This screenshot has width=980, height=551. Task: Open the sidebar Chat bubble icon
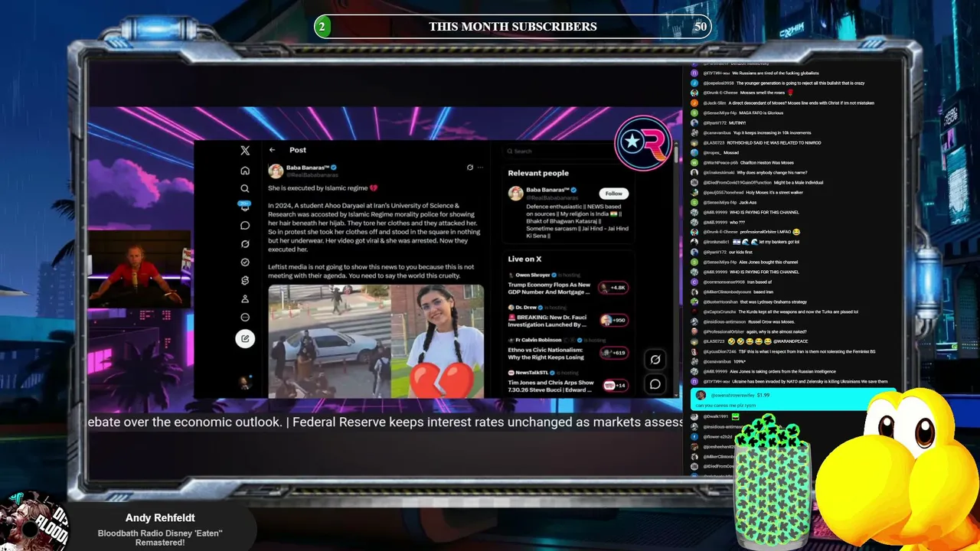click(x=245, y=226)
